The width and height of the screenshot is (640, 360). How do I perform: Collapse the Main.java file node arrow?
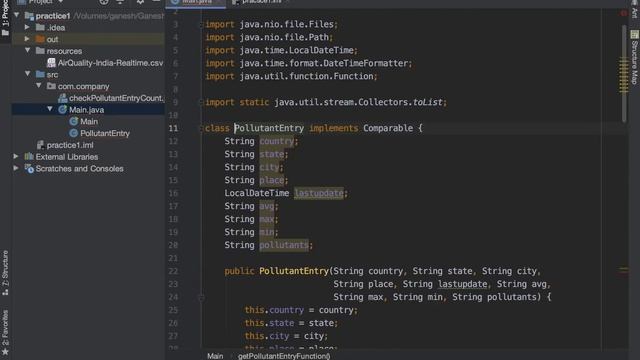50,109
